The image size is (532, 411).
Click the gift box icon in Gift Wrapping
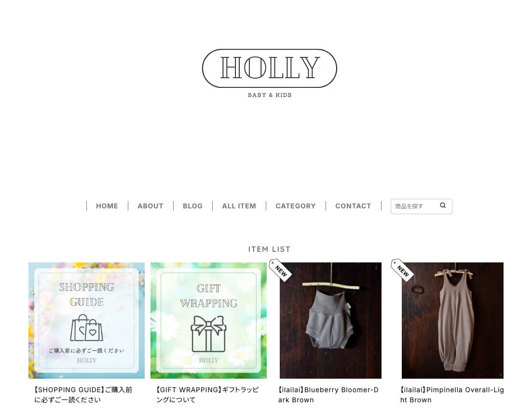click(x=208, y=334)
